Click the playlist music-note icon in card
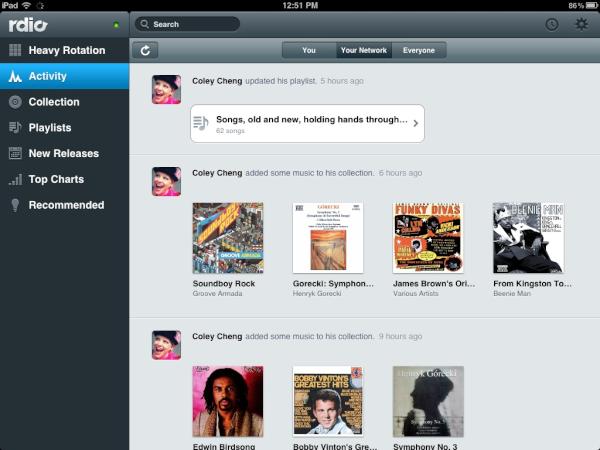Screen dimensions: 600x450 click(x=201, y=123)
